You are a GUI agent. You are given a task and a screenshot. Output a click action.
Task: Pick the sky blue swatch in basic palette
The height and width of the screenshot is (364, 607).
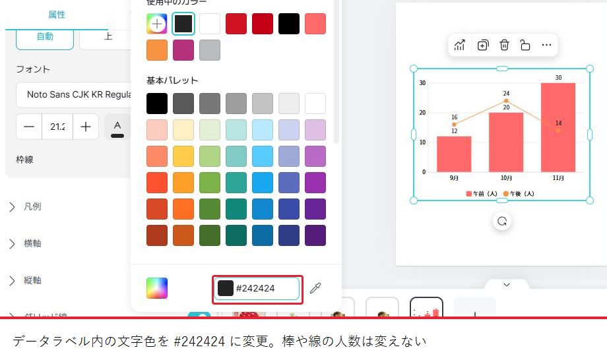263,156
